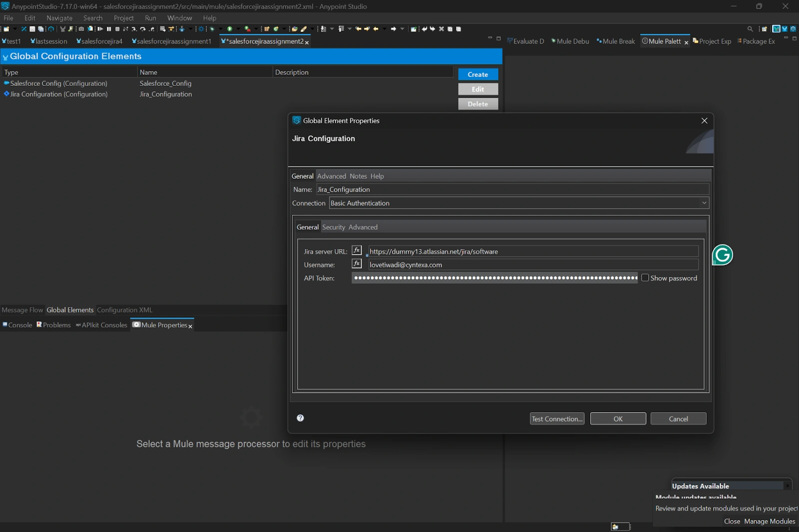This screenshot has width=799, height=532.
Task: Expand the dropdown arrow next to the Run icon
Action: 238,28
